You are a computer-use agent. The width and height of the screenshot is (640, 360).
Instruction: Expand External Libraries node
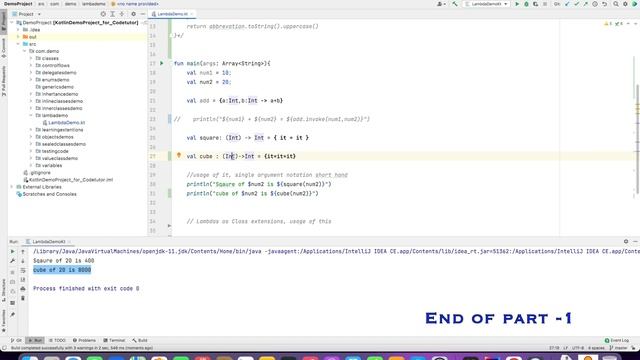(x=12, y=187)
